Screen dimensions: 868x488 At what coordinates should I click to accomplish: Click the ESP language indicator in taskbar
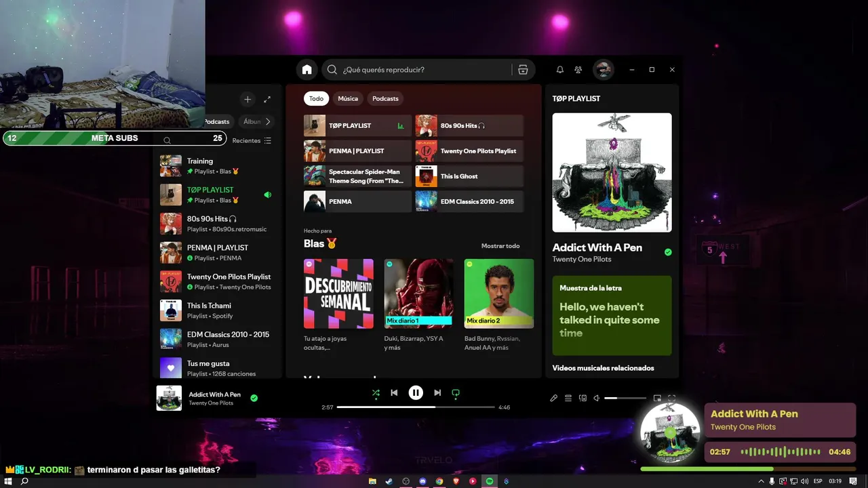coord(818,481)
